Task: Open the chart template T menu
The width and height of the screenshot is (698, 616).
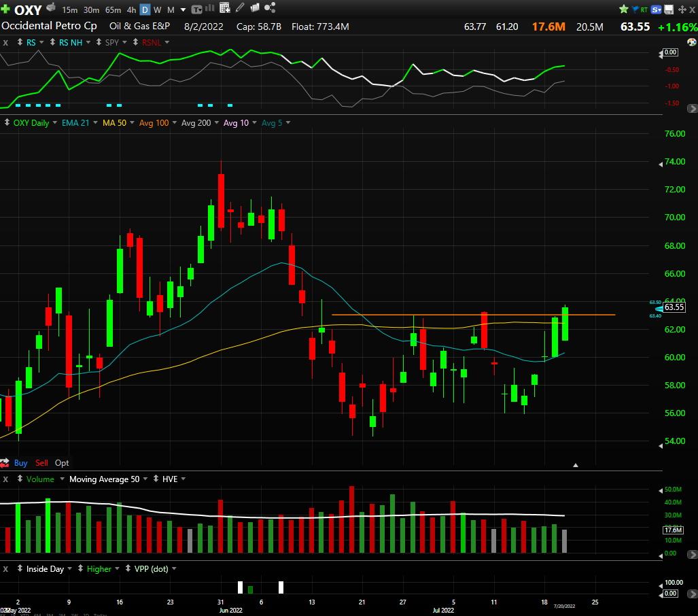Action: point(196,10)
